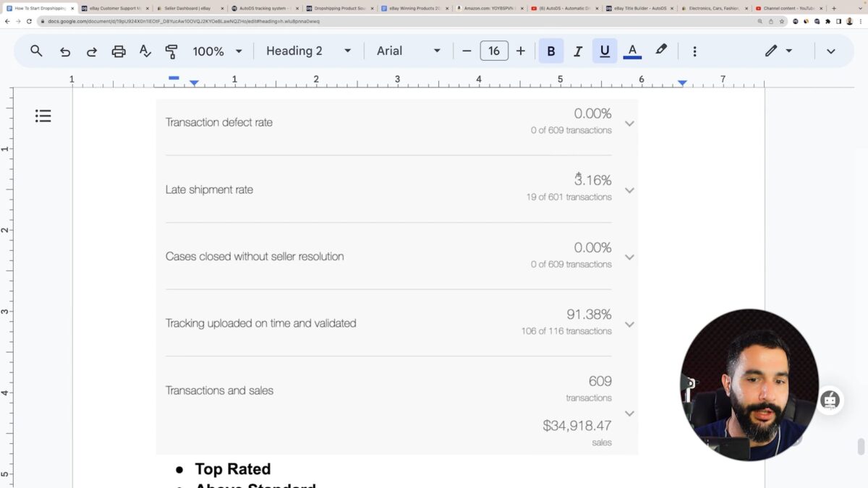Screen dimensions: 868x488
Task: Open the Arial font dropdown
Action: tap(409, 51)
